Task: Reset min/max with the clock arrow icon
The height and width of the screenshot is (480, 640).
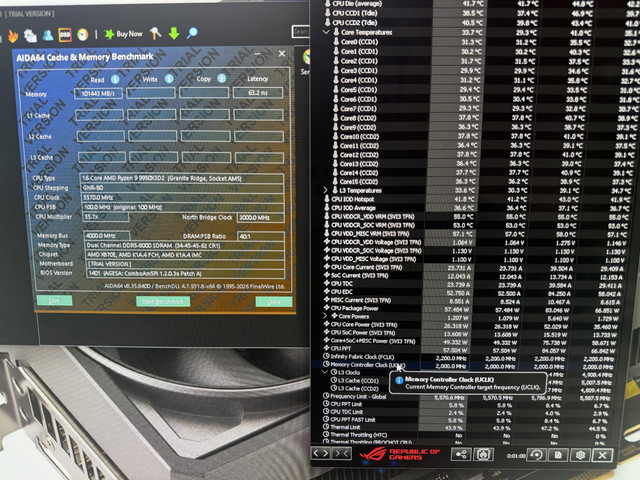Action: click(536, 455)
